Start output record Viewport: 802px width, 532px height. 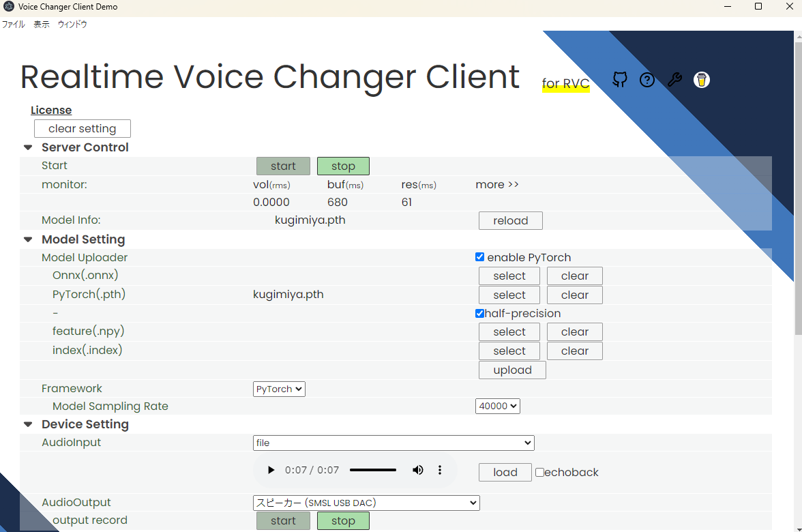coord(284,521)
